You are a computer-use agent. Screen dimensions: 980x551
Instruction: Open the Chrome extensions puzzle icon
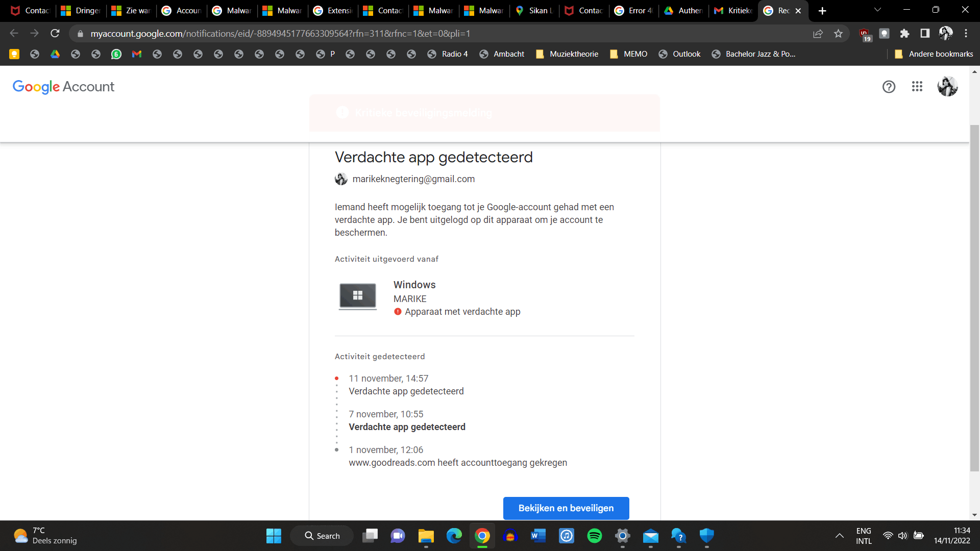click(x=904, y=34)
